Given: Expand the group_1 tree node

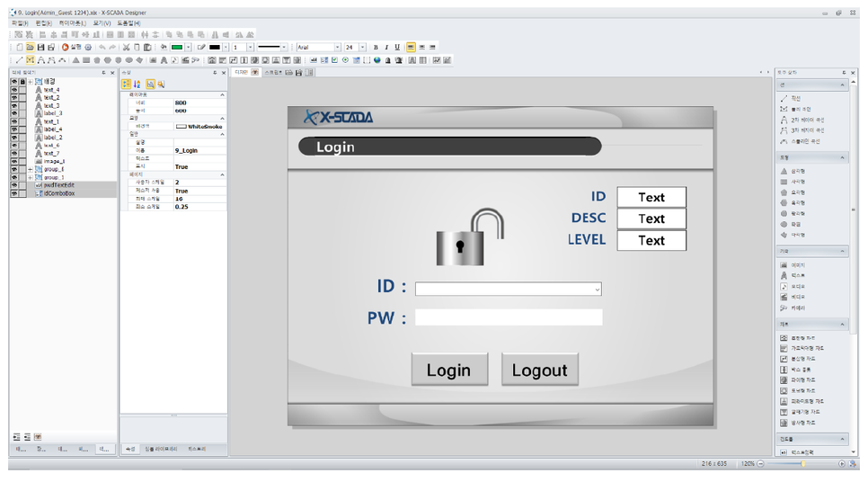Looking at the screenshot, I should pyautogui.click(x=31, y=177).
